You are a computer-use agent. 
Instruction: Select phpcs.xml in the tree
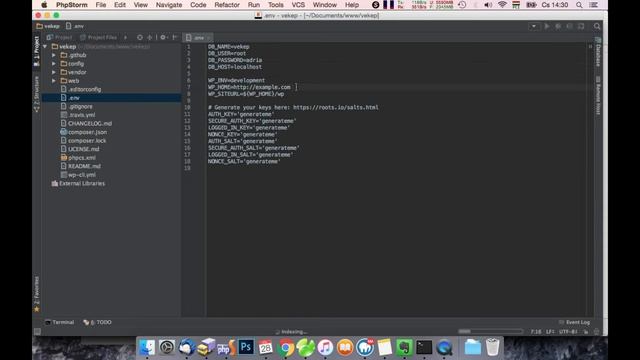78,158
